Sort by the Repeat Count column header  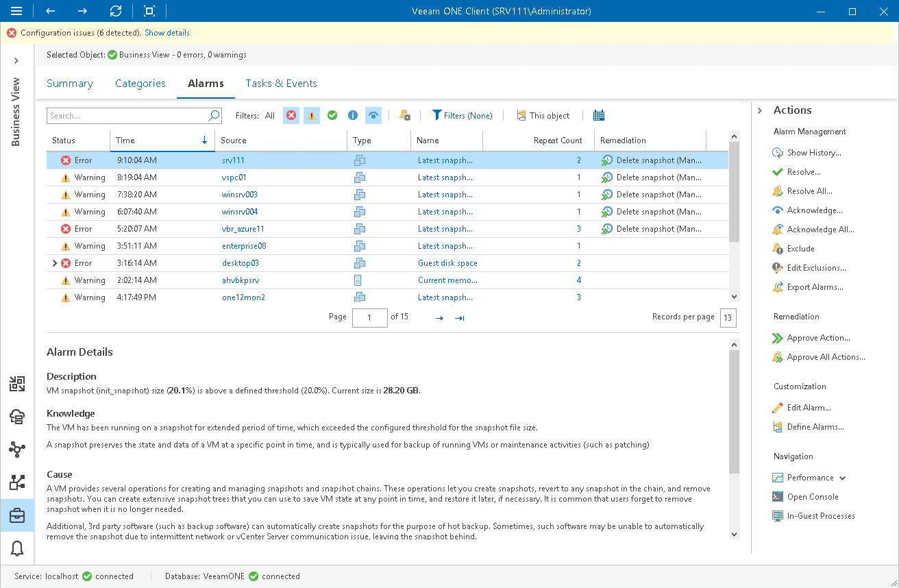(539, 140)
